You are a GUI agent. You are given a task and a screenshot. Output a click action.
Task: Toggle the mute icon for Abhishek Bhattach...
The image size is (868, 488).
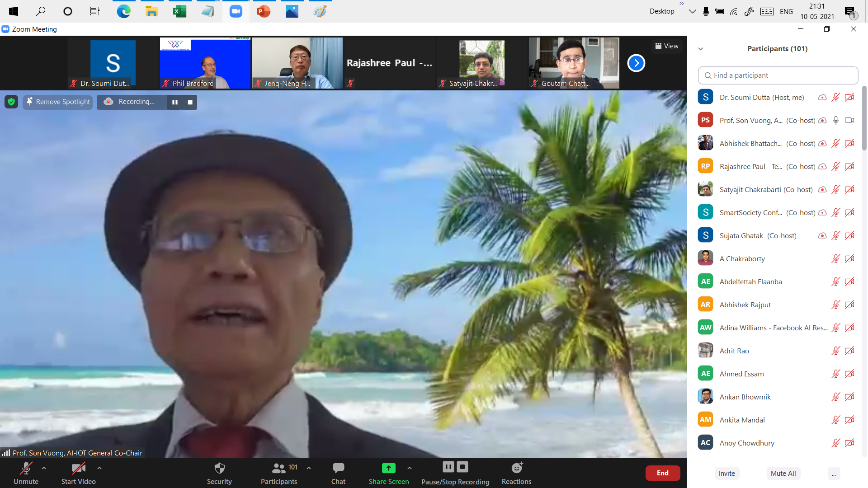click(835, 143)
